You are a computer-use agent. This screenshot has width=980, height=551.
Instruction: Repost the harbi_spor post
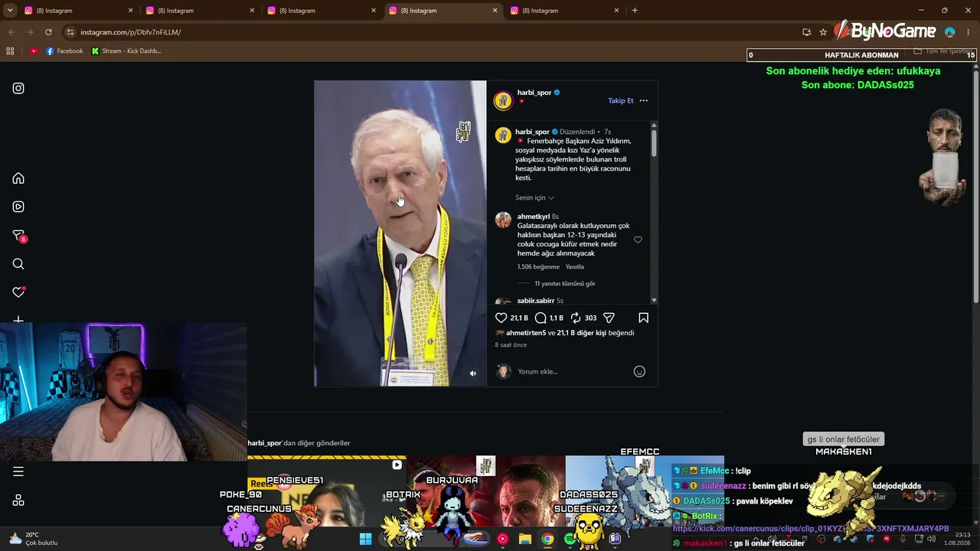pos(576,318)
